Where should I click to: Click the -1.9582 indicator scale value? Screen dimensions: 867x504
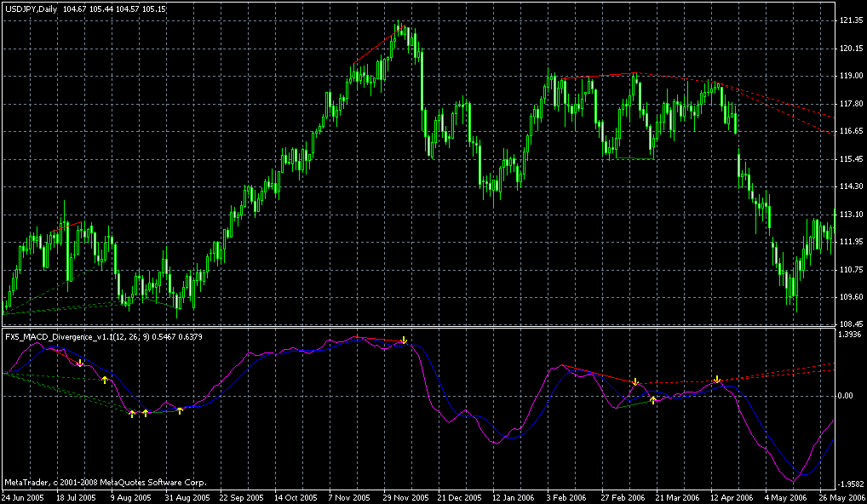[x=851, y=484]
